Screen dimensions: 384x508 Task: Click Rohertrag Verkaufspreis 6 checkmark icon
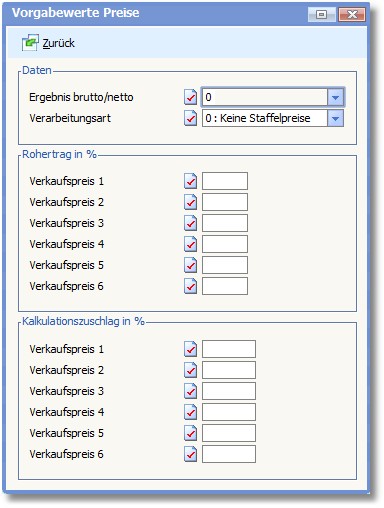coord(190,286)
